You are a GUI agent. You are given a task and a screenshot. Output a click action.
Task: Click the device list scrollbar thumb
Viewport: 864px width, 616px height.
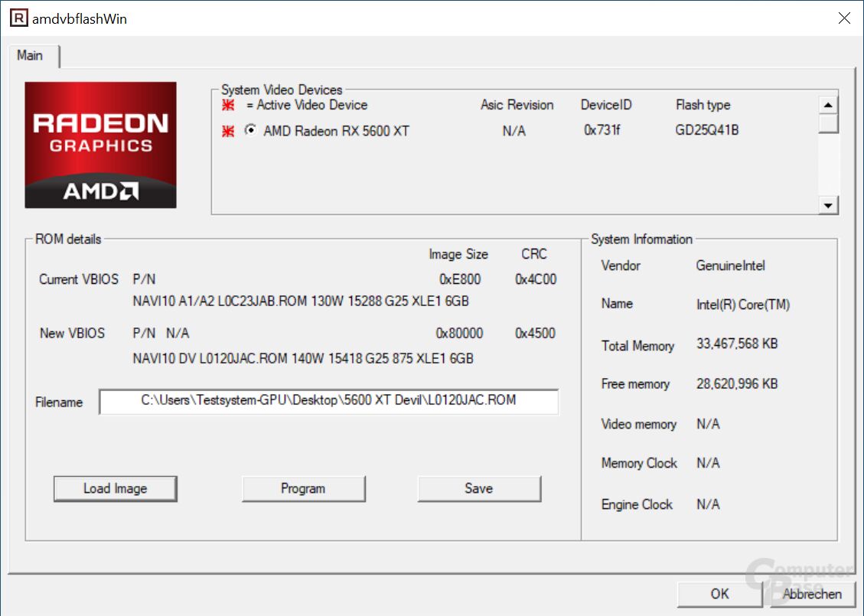tap(828, 123)
